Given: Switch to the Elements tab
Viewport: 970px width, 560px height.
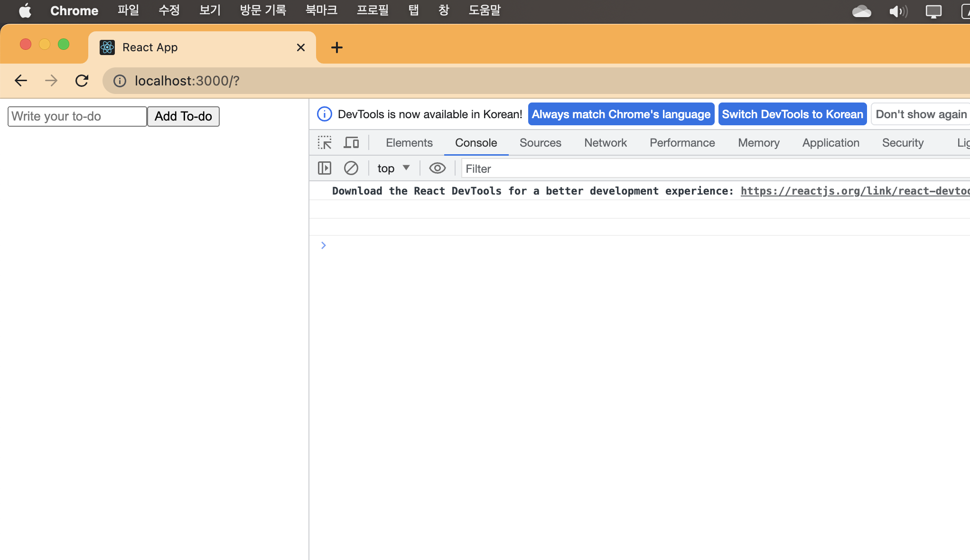Looking at the screenshot, I should click(409, 143).
